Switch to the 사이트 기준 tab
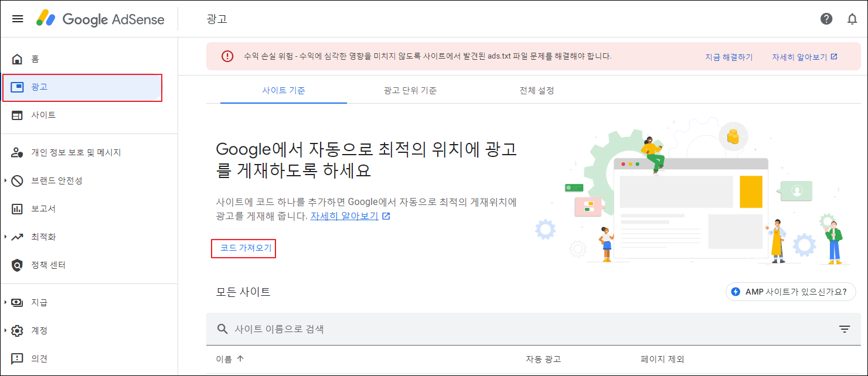 [x=284, y=91]
